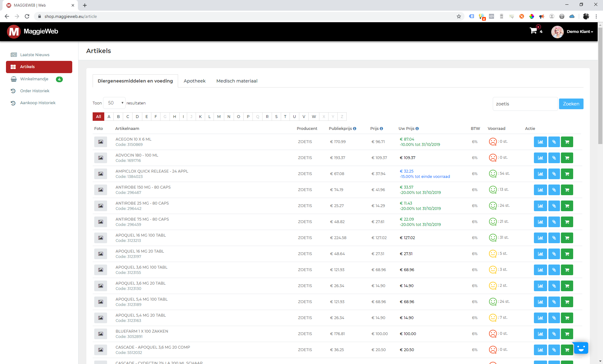Viewport: 603px width, 364px height.
Task: Add ADVOCIN 180 - 100 ML to cart
Action: tap(567, 158)
